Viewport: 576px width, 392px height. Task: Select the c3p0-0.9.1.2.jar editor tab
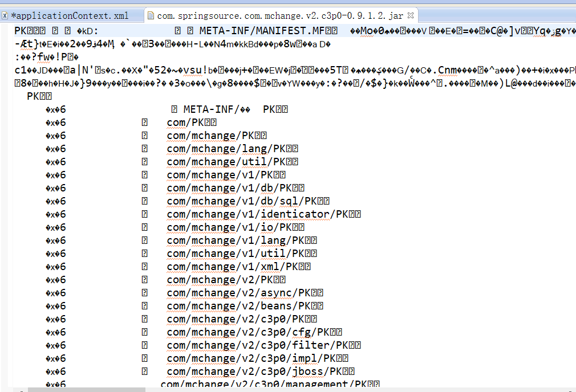coord(280,16)
